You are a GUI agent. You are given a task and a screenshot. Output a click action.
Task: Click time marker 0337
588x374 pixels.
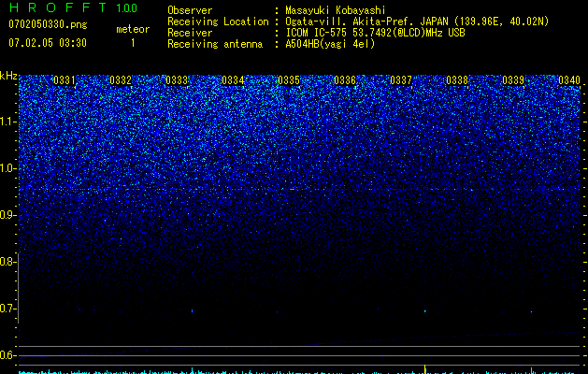point(401,80)
